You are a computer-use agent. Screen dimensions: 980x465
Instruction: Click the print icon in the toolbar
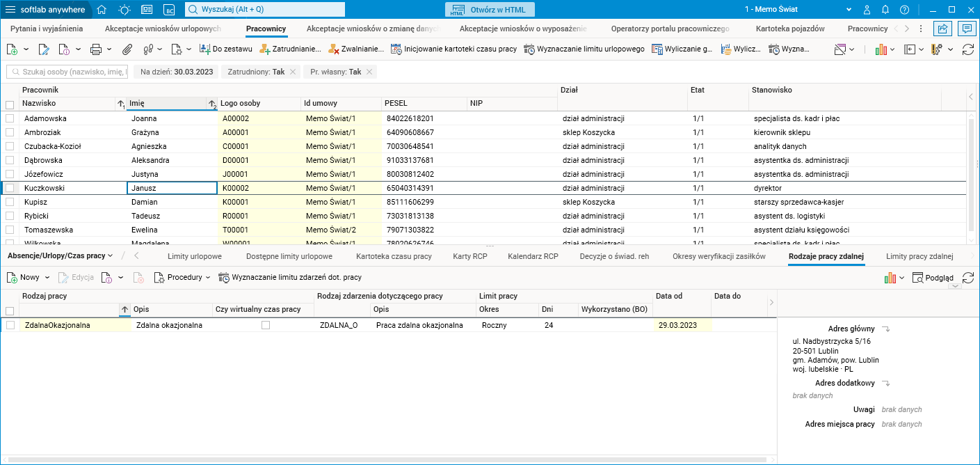click(96, 49)
